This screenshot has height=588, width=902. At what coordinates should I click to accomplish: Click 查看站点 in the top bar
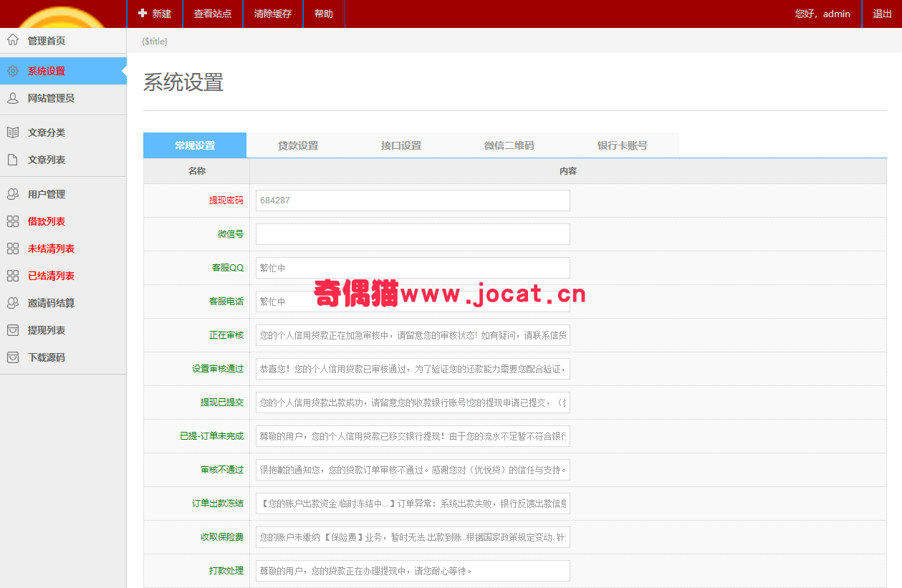tap(213, 14)
